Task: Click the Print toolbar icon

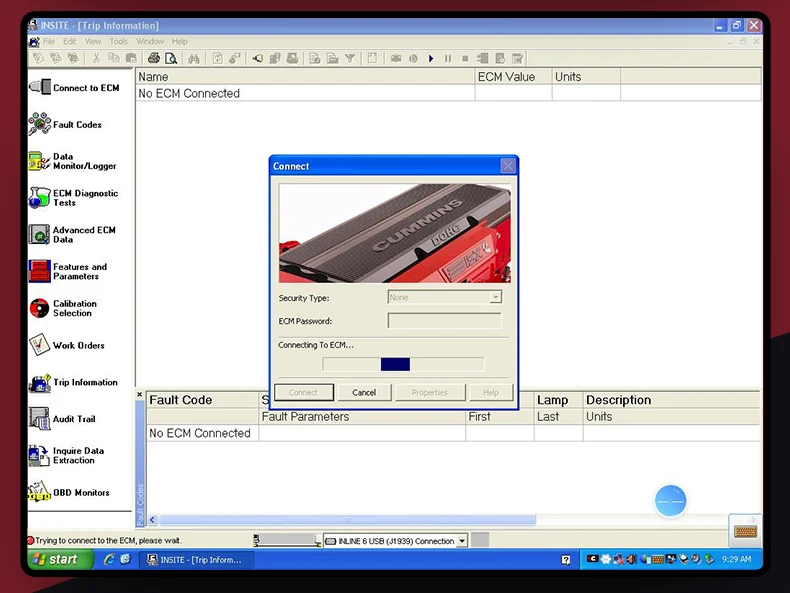Action: point(154,58)
